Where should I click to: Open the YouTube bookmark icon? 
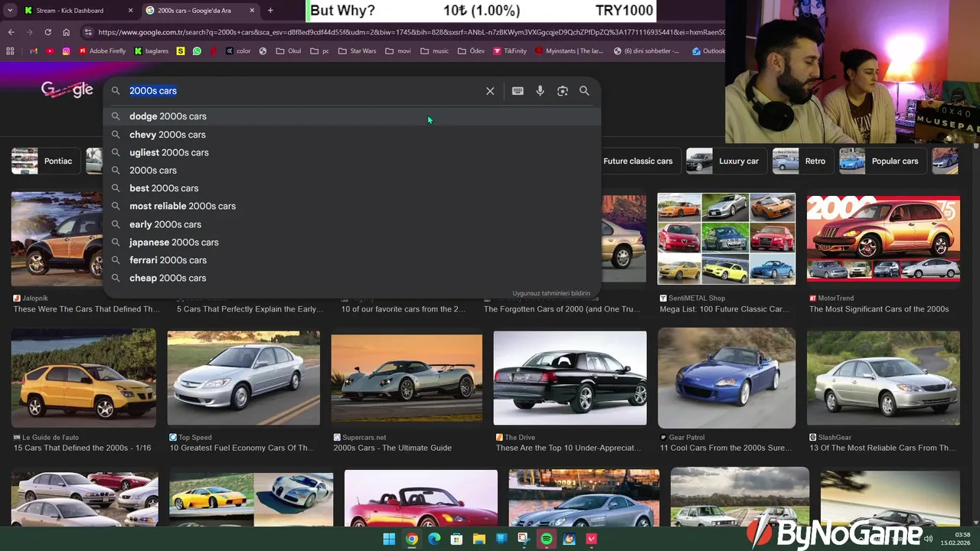tap(50, 51)
